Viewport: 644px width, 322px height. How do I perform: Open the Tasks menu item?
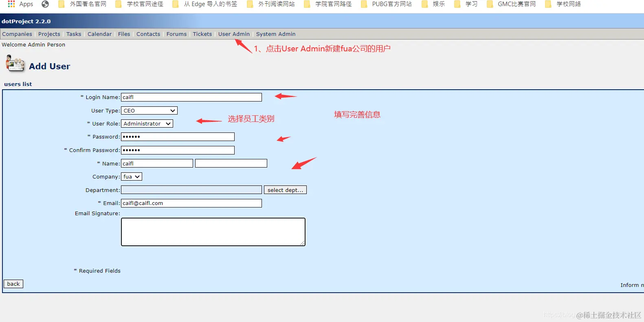[x=74, y=34]
